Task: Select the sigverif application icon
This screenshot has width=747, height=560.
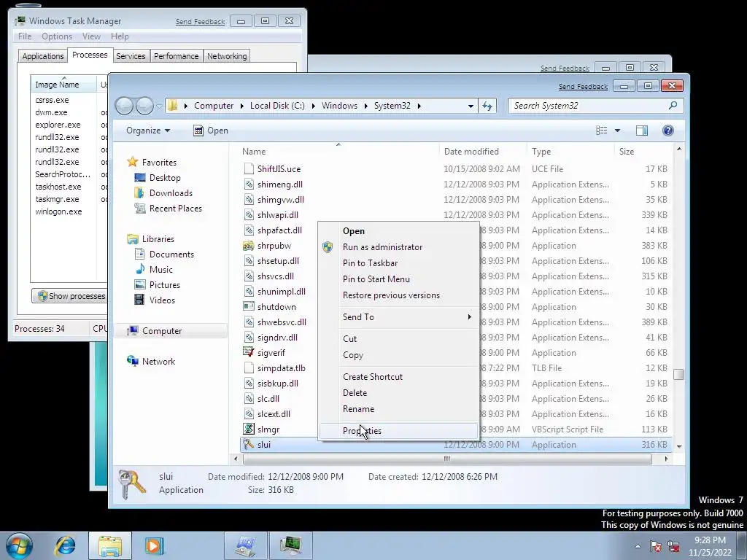Action: click(x=248, y=353)
